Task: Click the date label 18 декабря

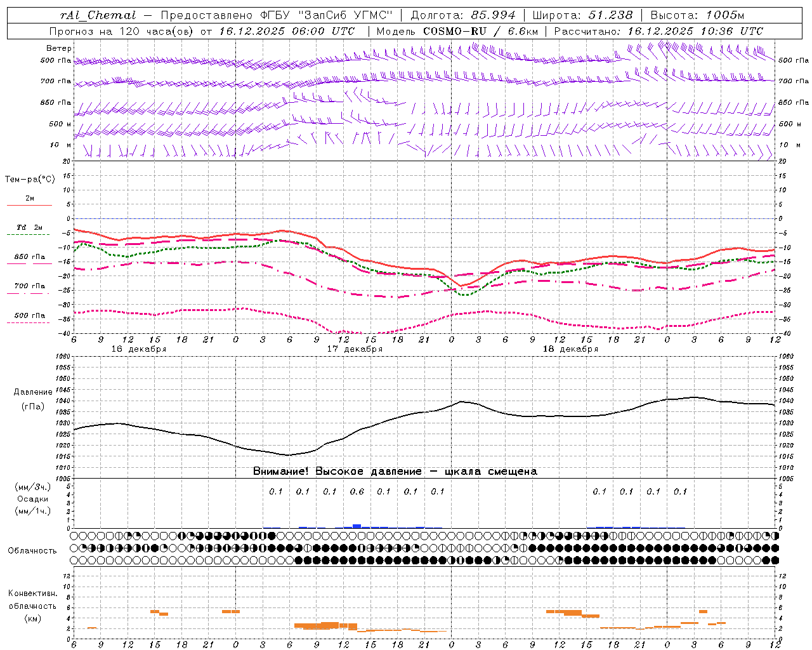Action: click(x=570, y=349)
